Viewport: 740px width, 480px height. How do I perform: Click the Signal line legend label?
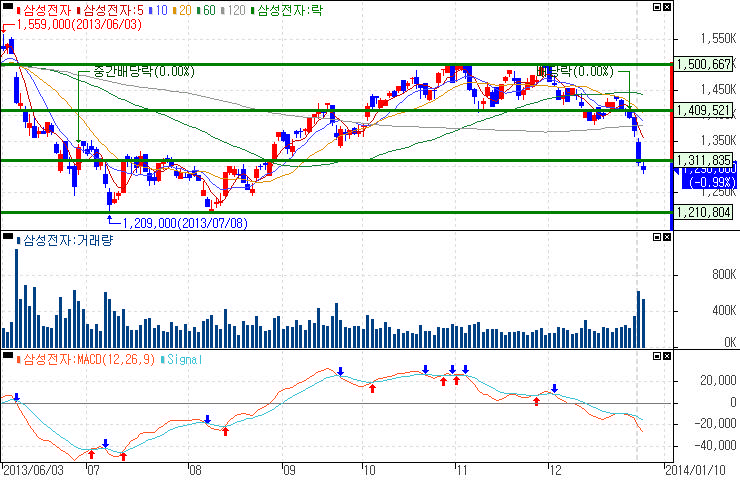(x=183, y=357)
